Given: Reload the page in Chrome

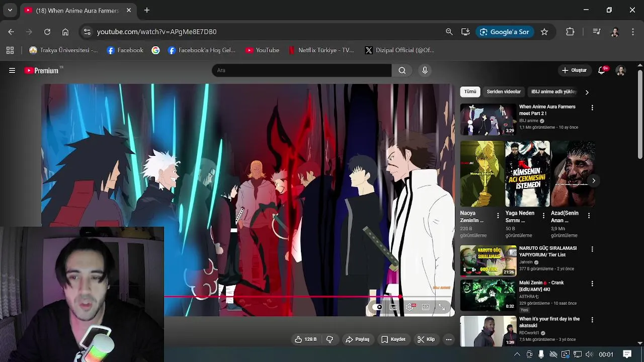Looking at the screenshot, I should coord(47,32).
